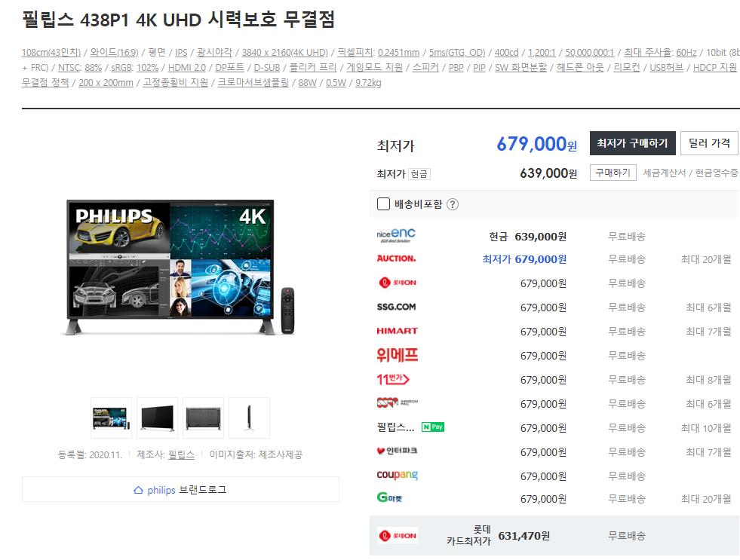Viewport: 740px width, 560px height.
Task: Enable the 배송비포함 checkbox
Action: point(383,204)
